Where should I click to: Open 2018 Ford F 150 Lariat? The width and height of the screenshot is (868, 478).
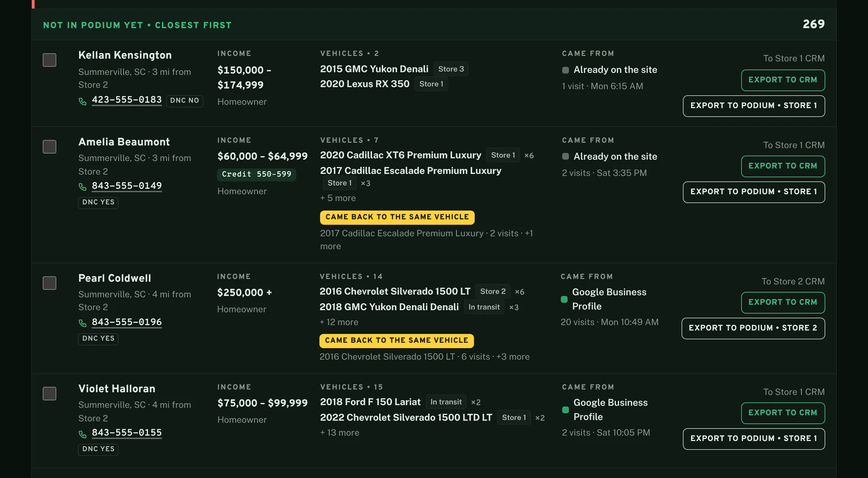370,402
